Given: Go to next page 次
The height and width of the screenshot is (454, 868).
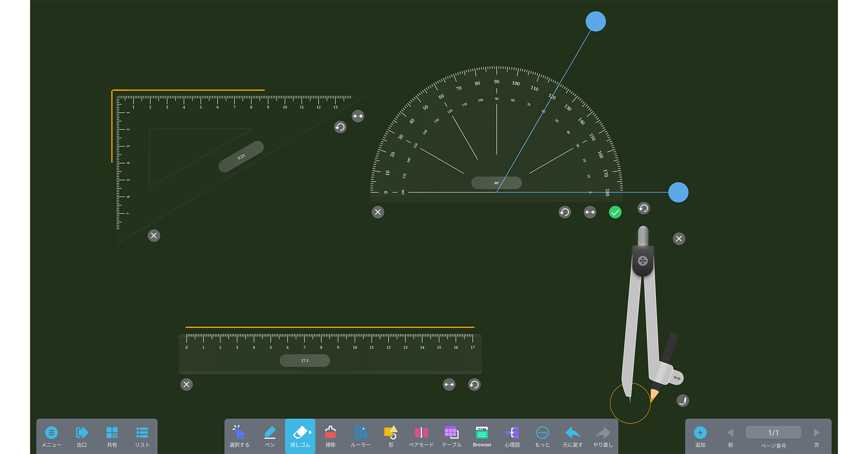Looking at the screenshot, I should pos(817,436).
